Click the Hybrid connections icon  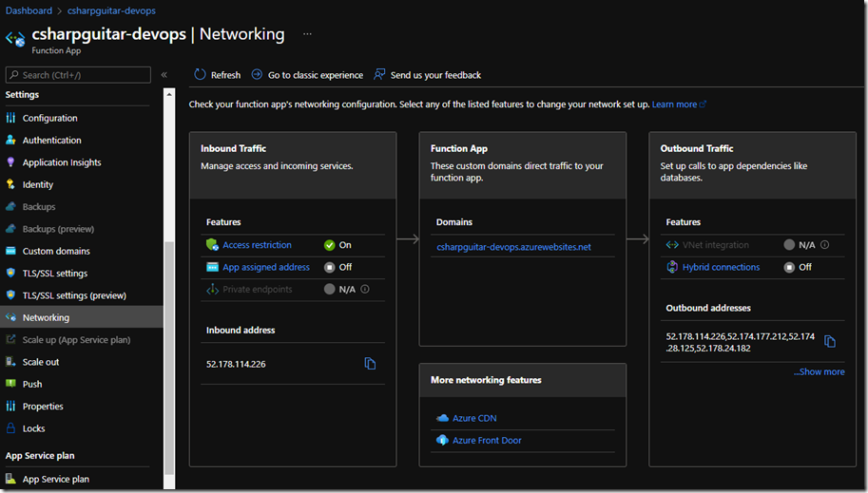(672, 267)
